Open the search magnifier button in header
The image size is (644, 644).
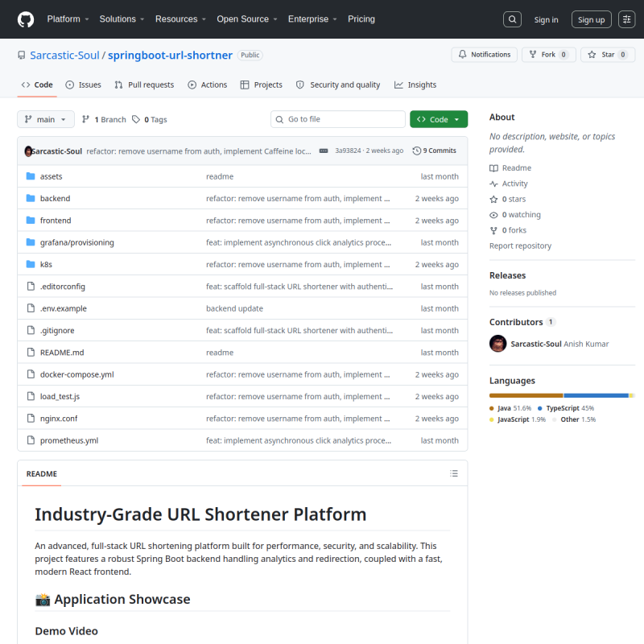pyautogui.click(x=512, y=19)
